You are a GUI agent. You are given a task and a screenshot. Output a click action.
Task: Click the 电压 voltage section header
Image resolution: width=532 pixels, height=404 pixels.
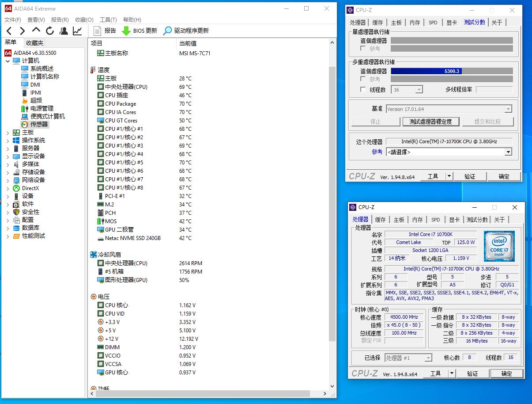click(100, 297)
